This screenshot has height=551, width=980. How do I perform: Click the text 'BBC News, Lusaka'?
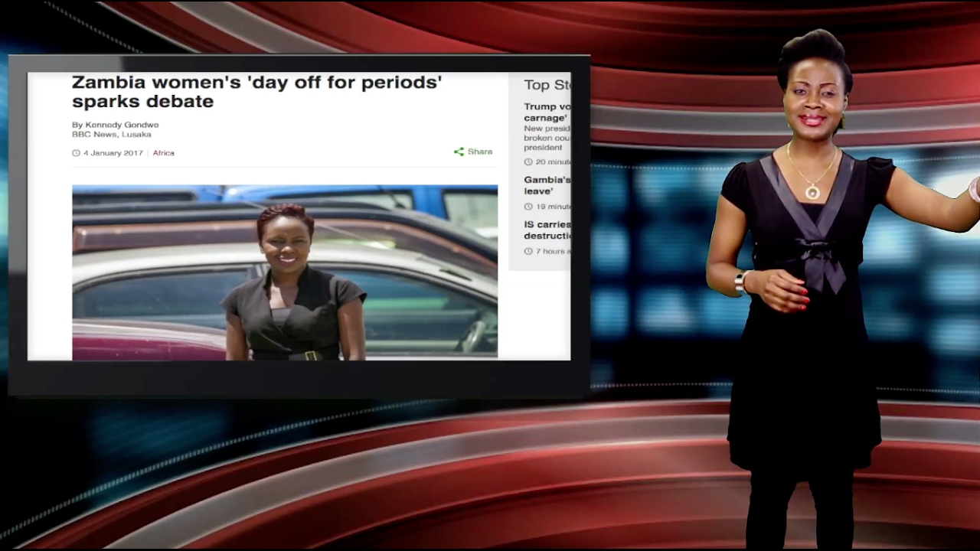tap(112, 135)
